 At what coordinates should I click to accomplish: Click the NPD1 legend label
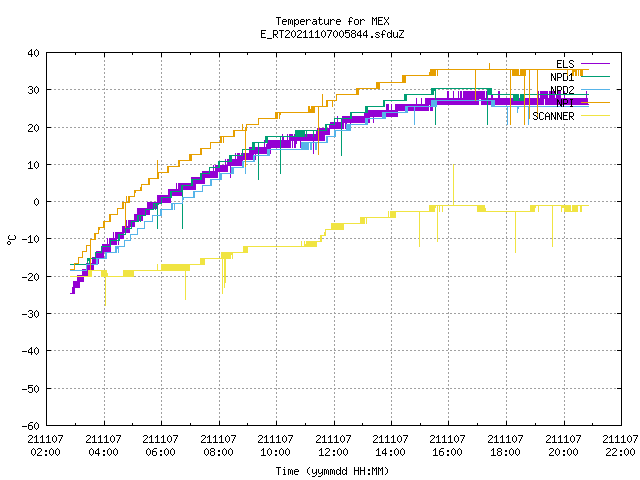[x=562, y=77]
